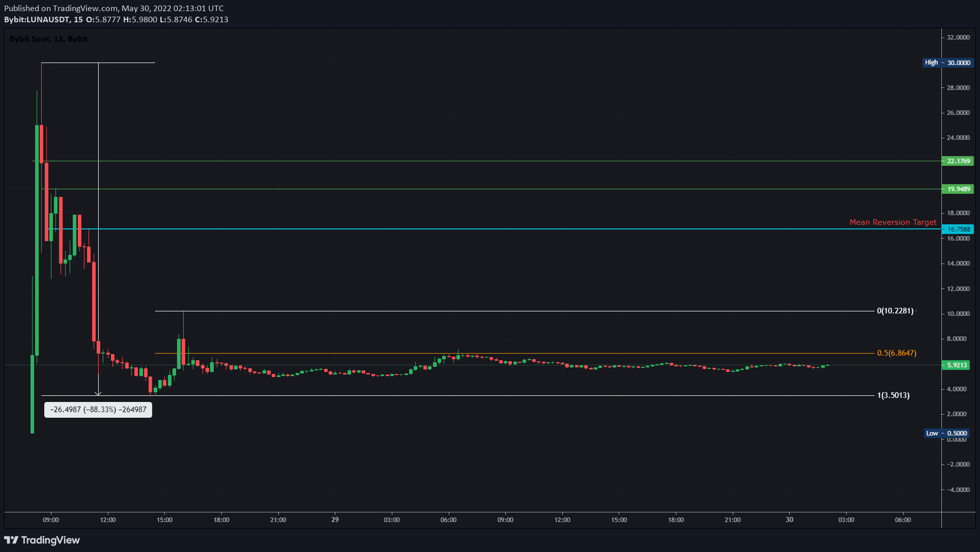Click the 29 date marker on the time axis
The width and height of the screenshot is (980, 552).
pyautogui.click(x=334, y=519)
